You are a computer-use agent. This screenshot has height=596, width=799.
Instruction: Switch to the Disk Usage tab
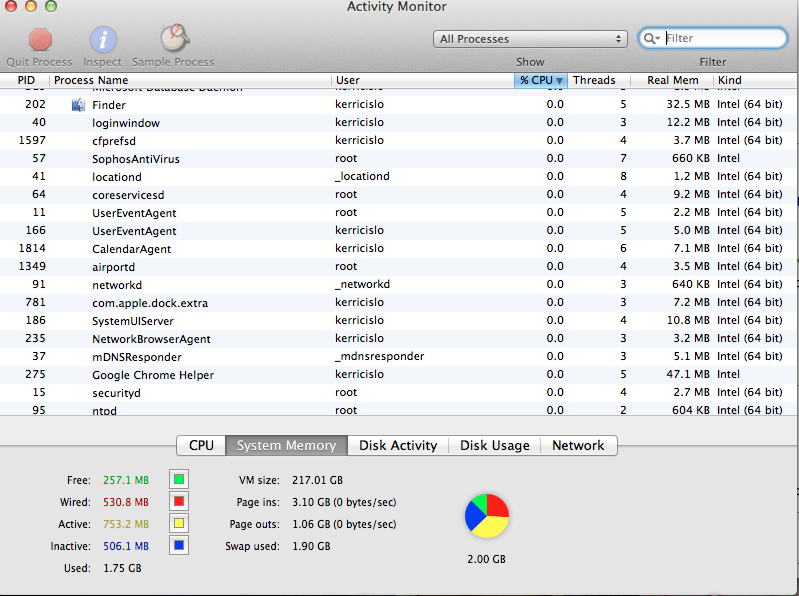point(494,445)
